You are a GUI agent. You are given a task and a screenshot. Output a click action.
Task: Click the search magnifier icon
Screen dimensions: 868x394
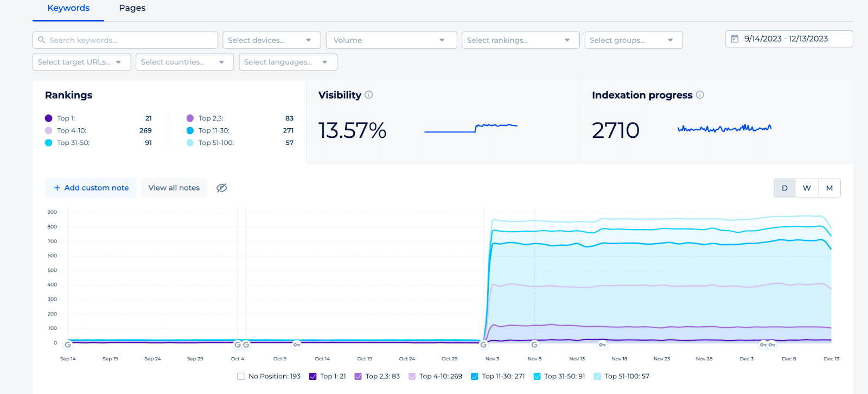[42, 40]
